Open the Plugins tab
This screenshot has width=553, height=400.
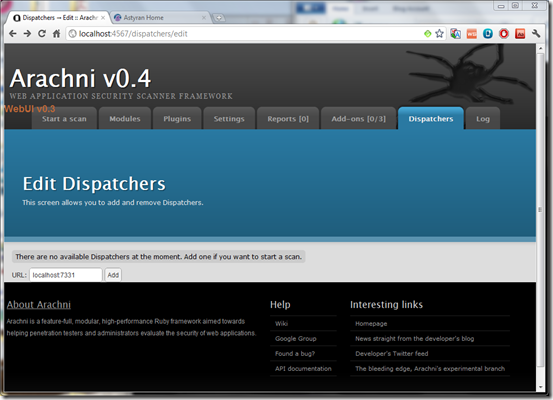(x=177, y=119)
